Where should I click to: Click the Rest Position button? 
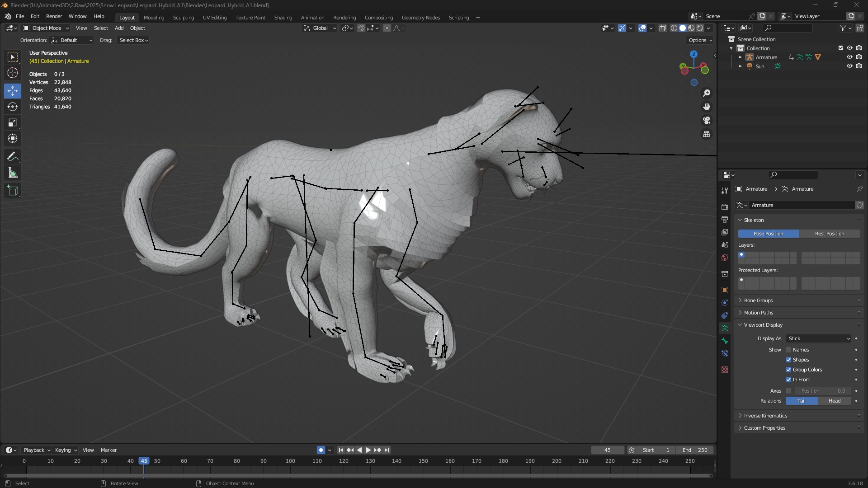pyautogui.click(x=829, y=234)
